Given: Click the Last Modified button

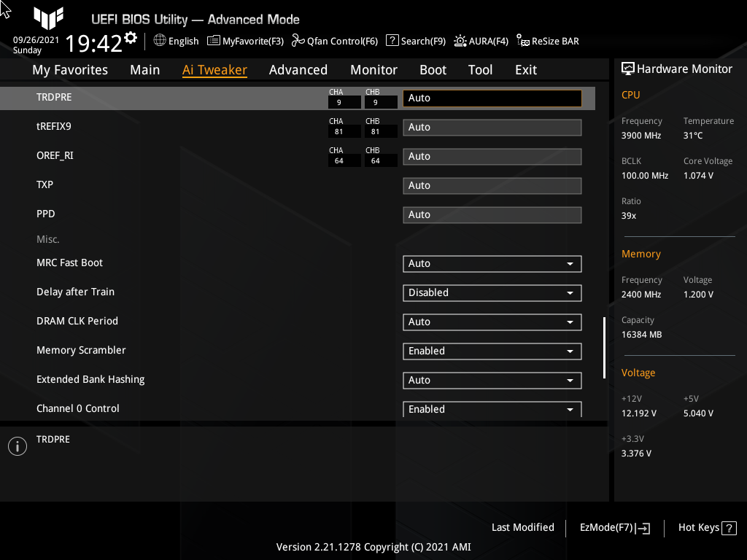Looking at the screenshot, I should coord(522,527).
